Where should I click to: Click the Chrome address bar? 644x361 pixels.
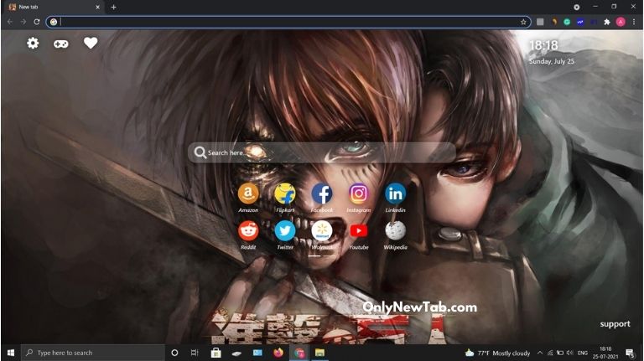(x=288, y=22)
